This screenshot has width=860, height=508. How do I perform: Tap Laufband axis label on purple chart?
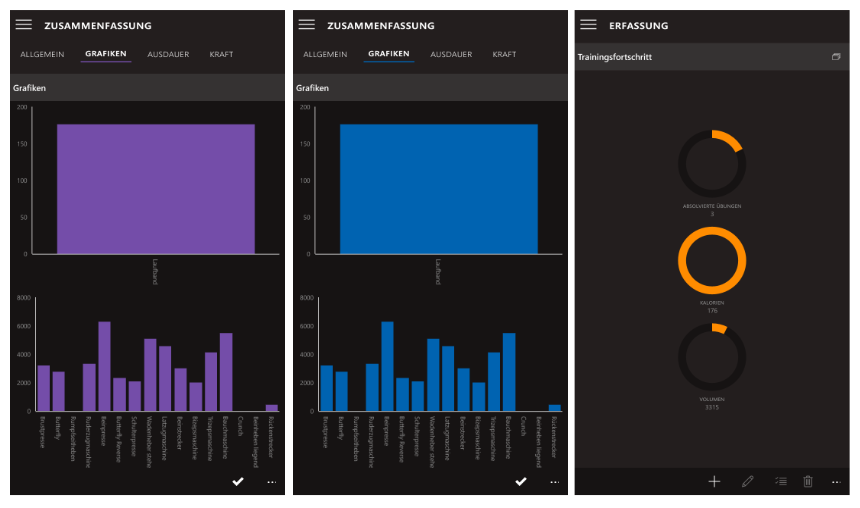click(x=155, y=272)
